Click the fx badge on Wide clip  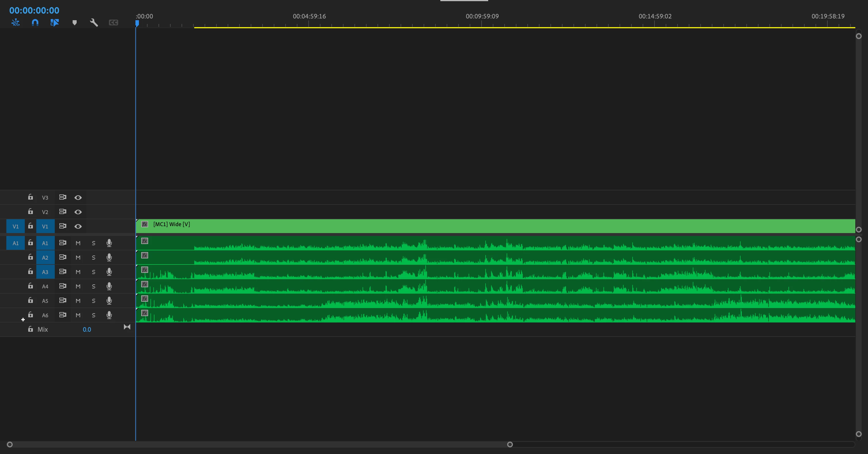coord(145,224)
